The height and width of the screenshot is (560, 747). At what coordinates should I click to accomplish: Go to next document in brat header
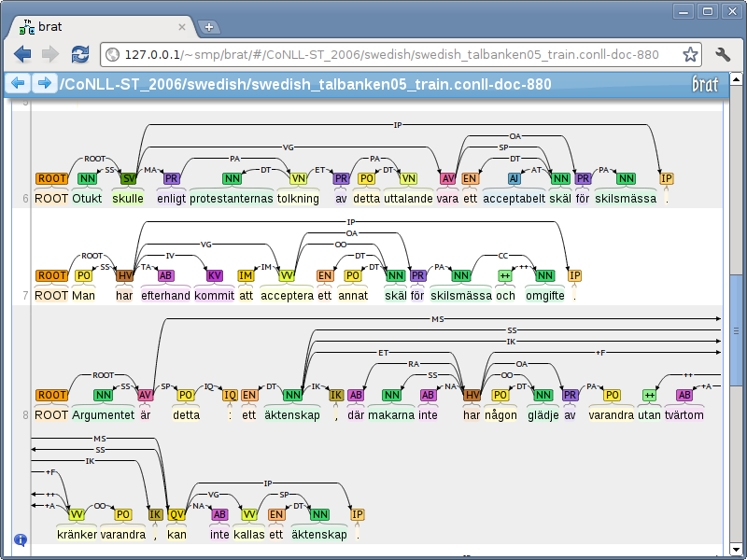pyautogui.click(x=44, y=83)
